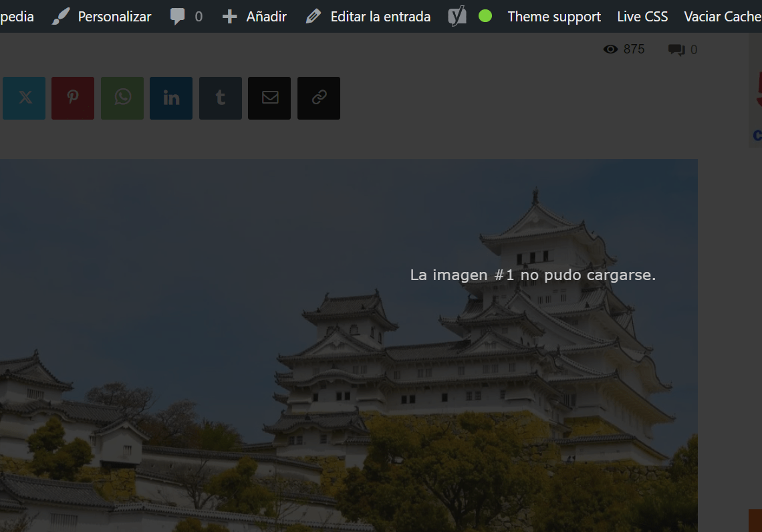The image size is (762, 532).
Task: Click the paintbrush icon next to Personalizar
Action: click(x=61, y=17)
